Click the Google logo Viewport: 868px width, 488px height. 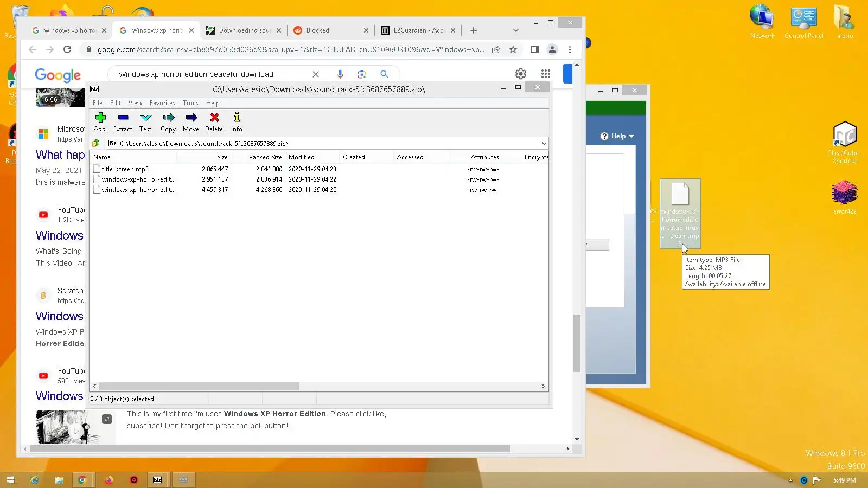pyautogui.click(x=58, y=75)
